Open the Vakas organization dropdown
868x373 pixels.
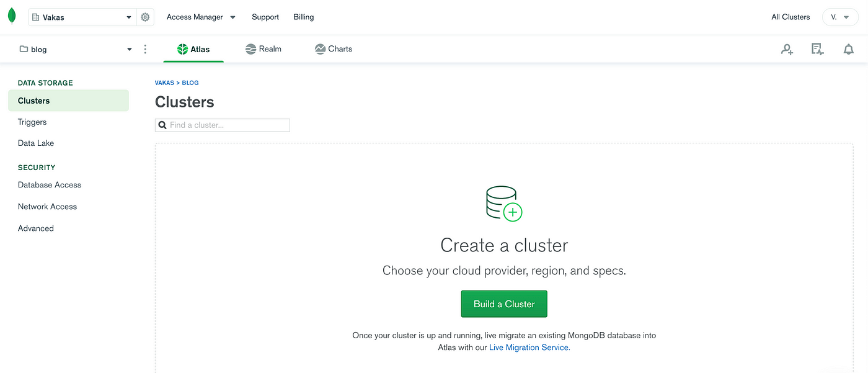click(x=82, y=17)
